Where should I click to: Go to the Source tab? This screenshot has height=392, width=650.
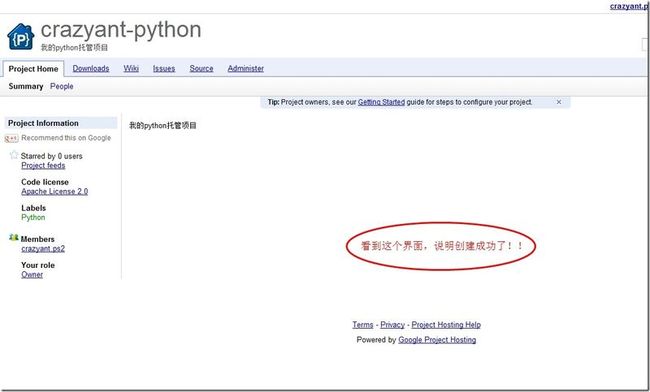point(201,68)
